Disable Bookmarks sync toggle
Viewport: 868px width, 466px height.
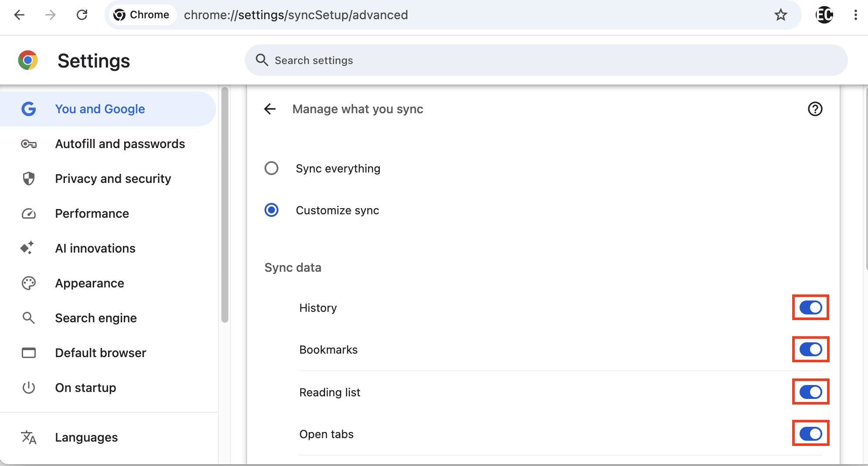pyautogui.click(x=810, y=349)
